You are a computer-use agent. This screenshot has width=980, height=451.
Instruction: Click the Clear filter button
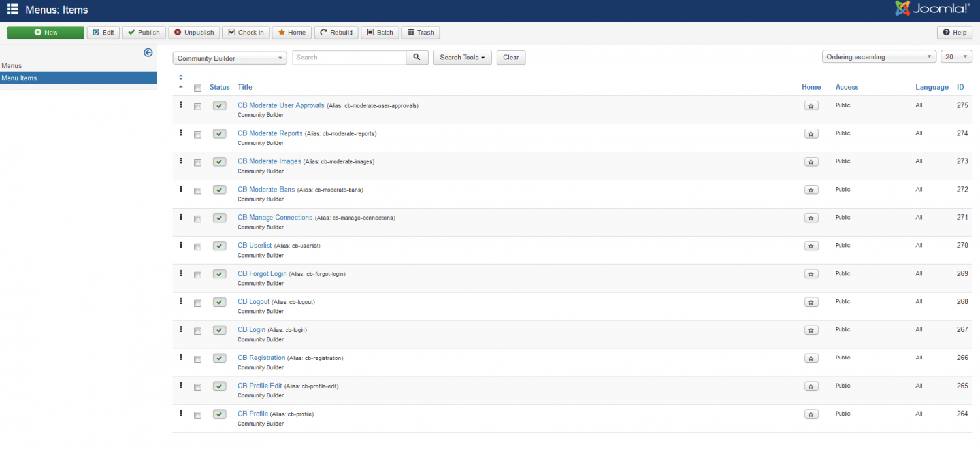pyautogui.click(x=511, y=58)
